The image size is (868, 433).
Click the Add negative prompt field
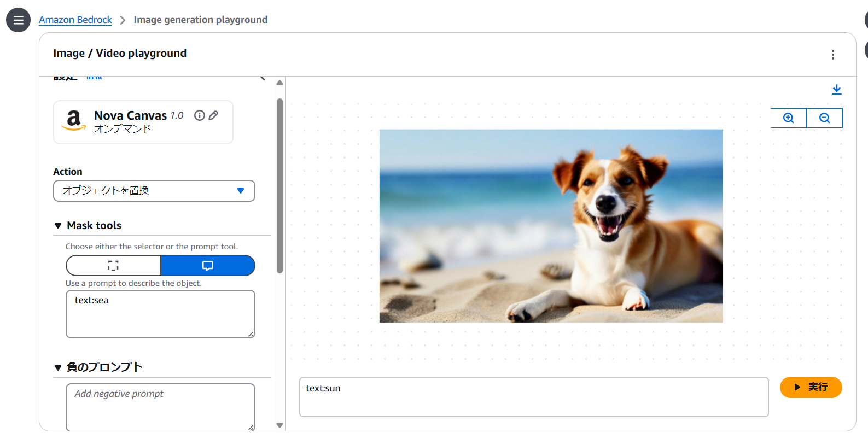tap(160, 407)
